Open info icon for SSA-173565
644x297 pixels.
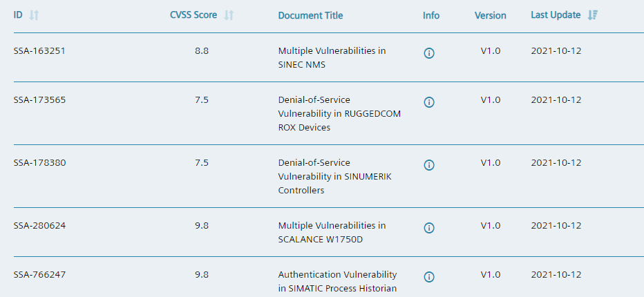(x=429, y=102)
